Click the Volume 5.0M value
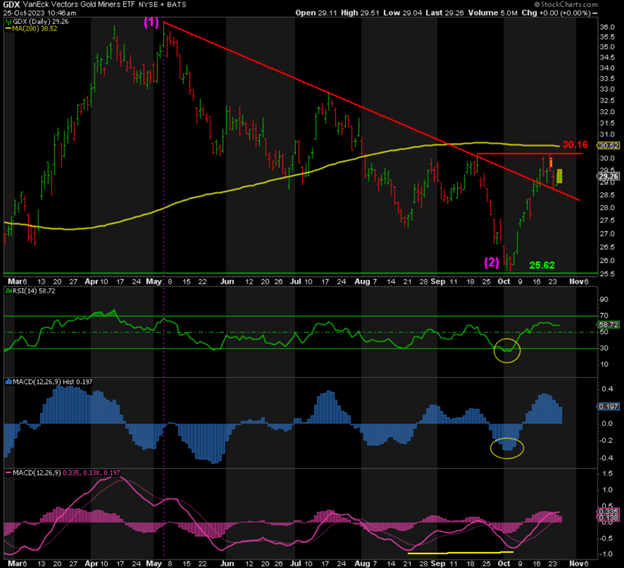The height and width of the screenshot is (568, 624). coord(493,13)
